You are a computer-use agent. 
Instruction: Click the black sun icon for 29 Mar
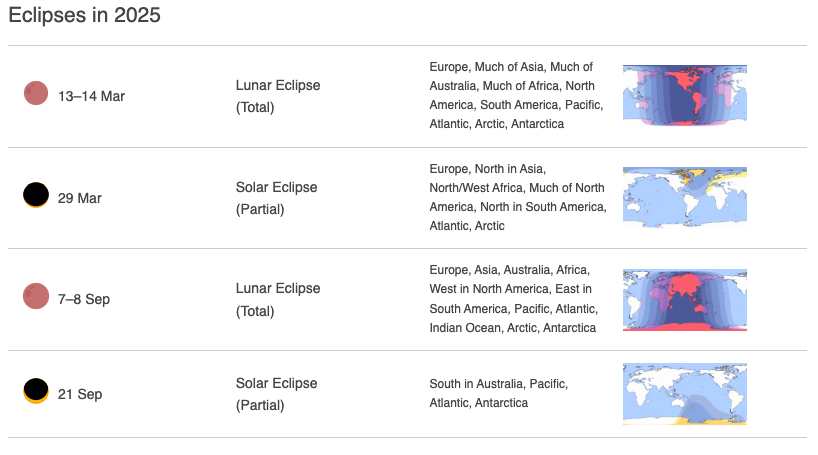(x=36, y=195)
